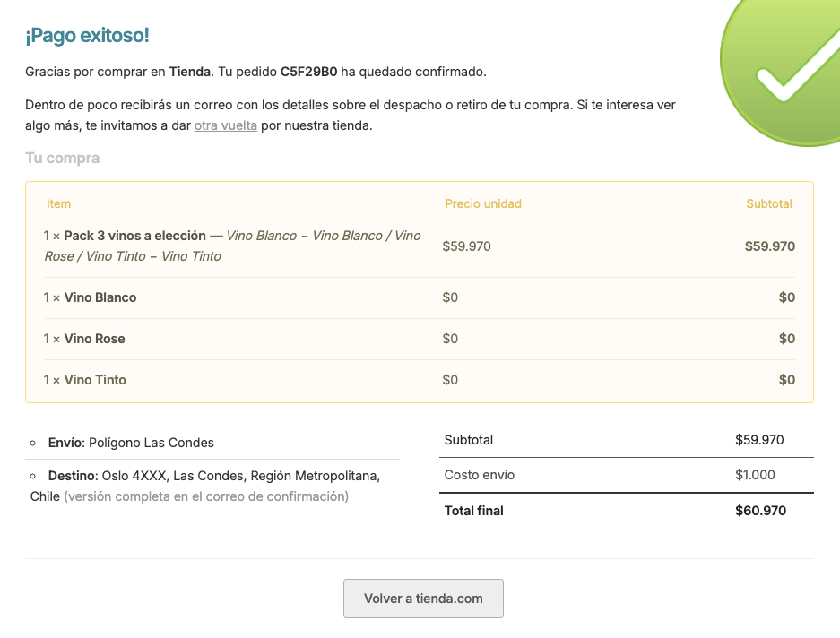
Task: Click the '¡Pago exitoso!' heading
Action: [87, 35]
